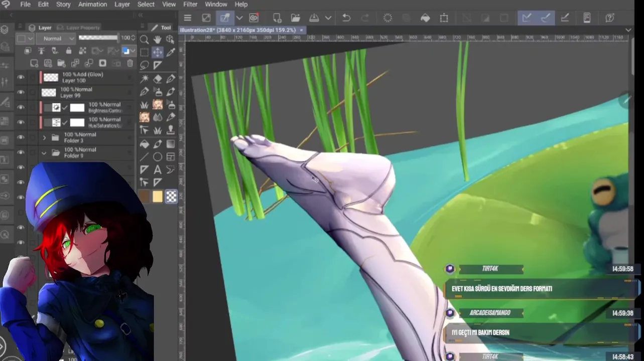Toggle the Snap to grid button

tap(564, 18)
